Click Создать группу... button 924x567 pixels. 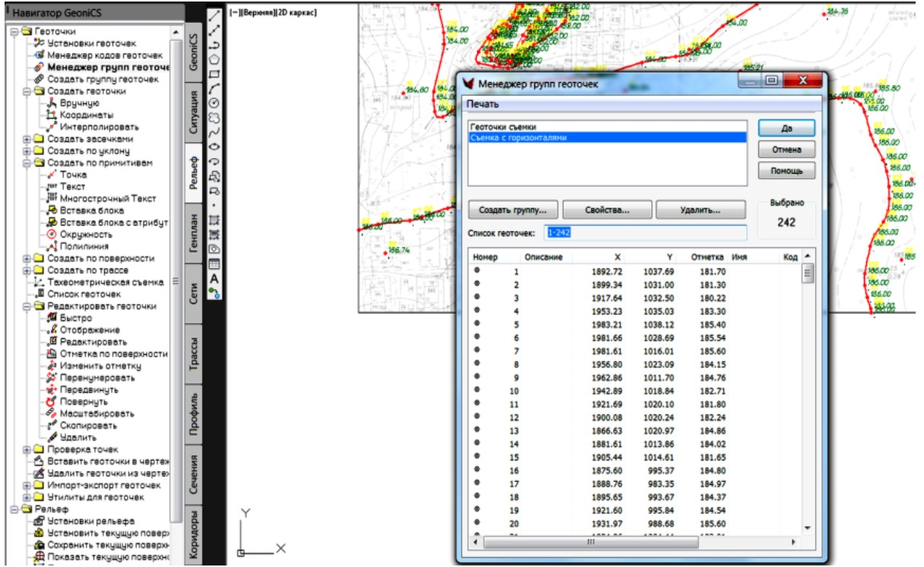(x=513, y=209)
